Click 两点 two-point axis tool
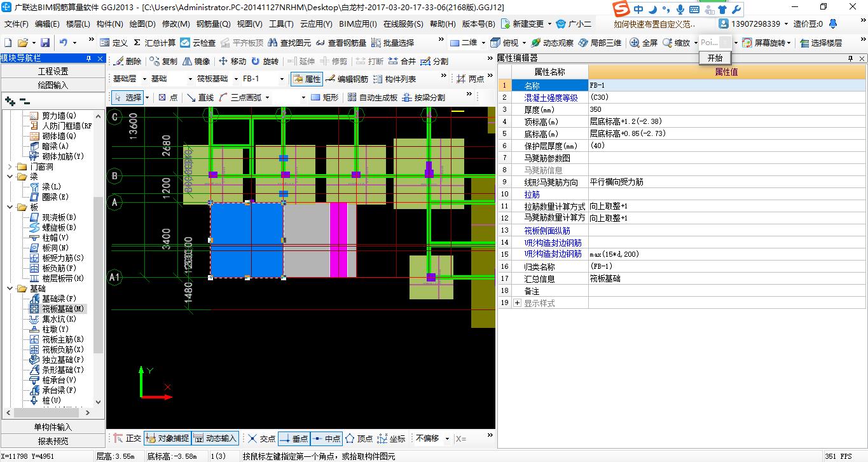The height and width of the screenshot is (462, 868). (x=471, y=79)
